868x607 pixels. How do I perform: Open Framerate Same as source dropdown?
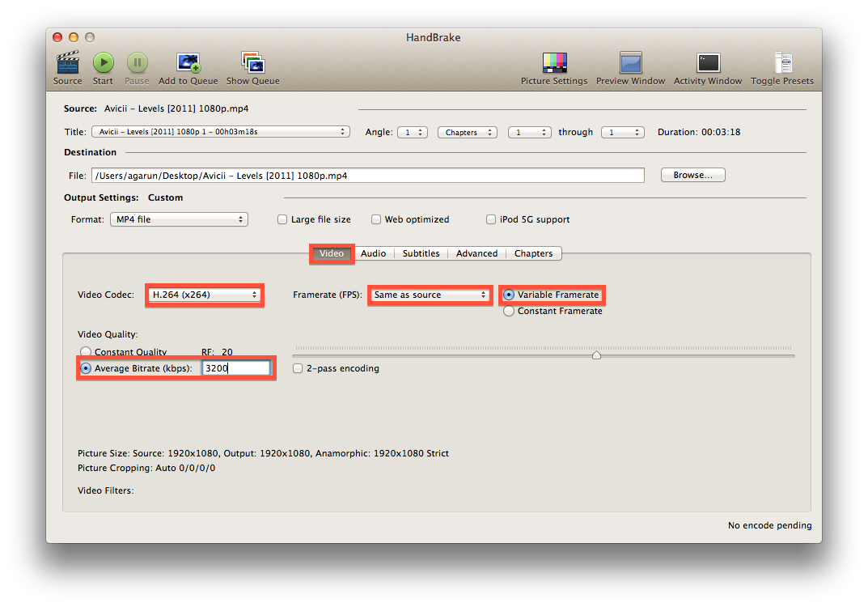pyautogui.click(x=430, y=295)
